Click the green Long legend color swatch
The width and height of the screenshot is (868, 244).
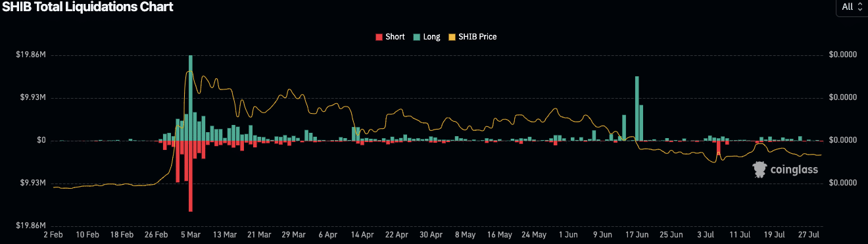coord(416,37)
